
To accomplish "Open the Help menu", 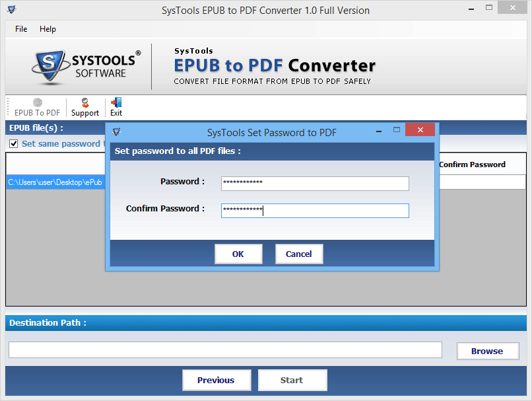I will click(48, 29).
